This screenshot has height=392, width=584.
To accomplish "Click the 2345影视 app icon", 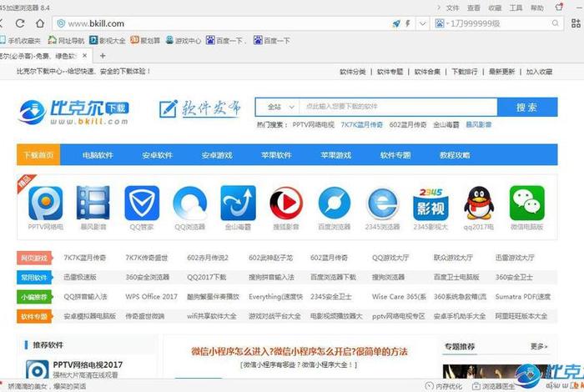I will (430, 204).
